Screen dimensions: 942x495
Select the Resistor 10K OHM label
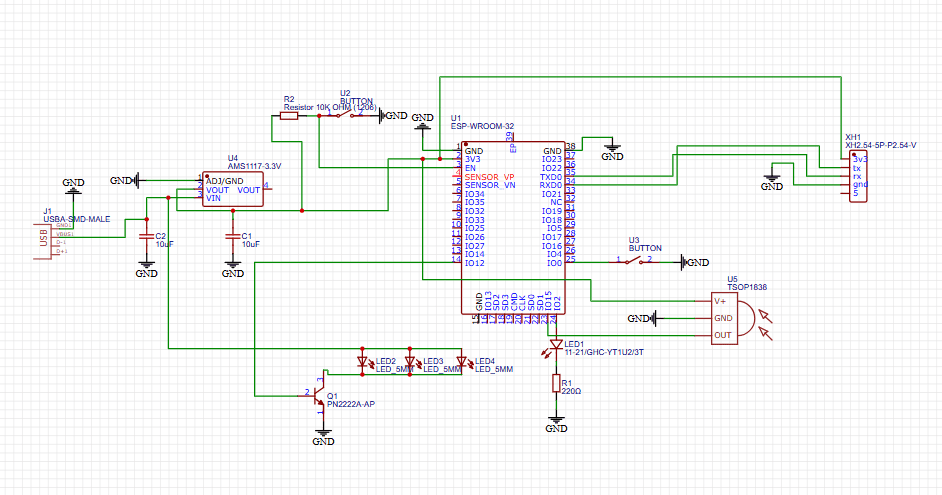pos(330,108)
